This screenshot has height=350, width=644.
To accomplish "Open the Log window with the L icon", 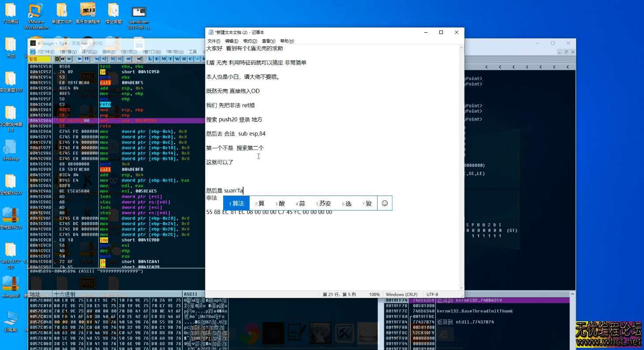I will tap(150, 58).
